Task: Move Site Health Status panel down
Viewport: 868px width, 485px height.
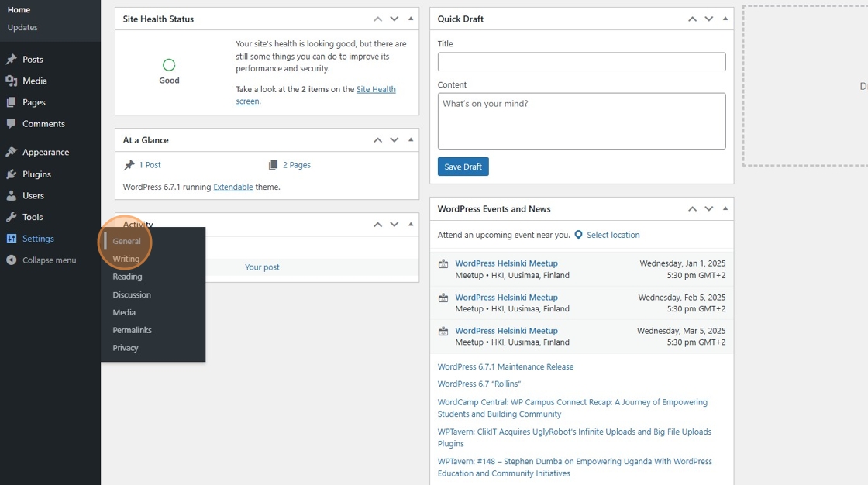Action: (394, 19)
